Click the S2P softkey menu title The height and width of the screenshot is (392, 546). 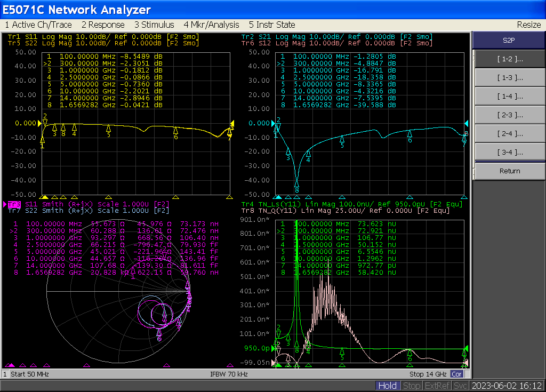click(509, 40)
